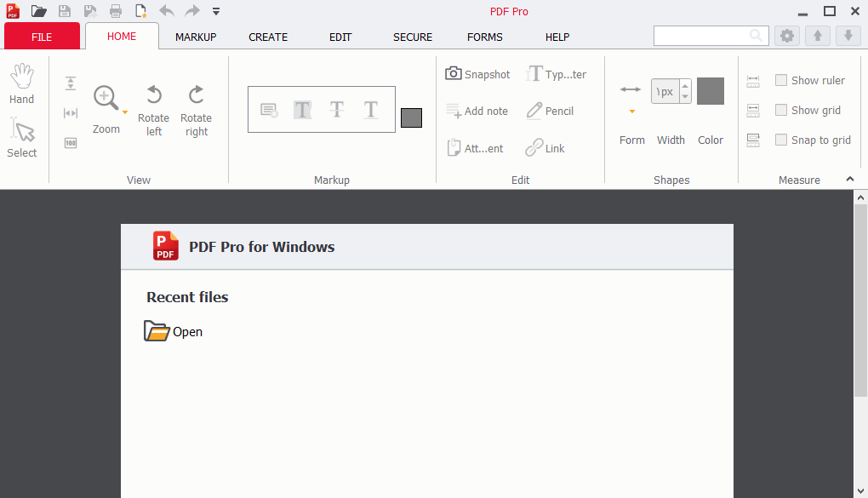Click the PDF Pro app logo in title bar

(x=12, y=11)
